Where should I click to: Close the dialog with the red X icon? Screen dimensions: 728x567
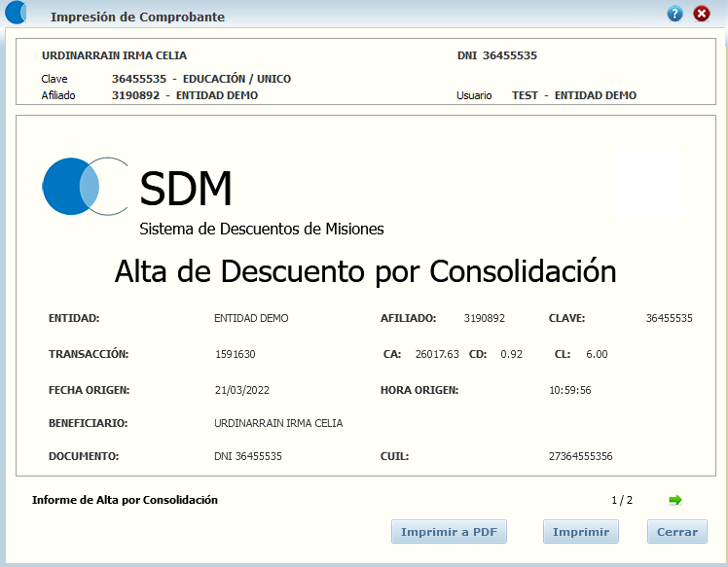(702, 14)
